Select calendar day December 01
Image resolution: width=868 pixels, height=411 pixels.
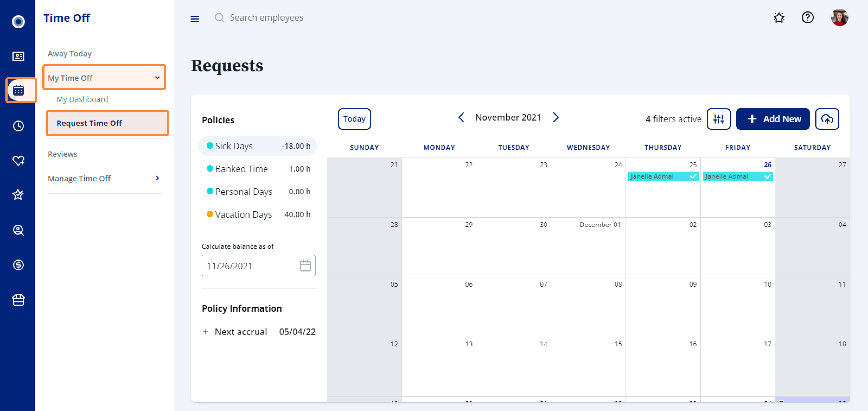(588, 247)
